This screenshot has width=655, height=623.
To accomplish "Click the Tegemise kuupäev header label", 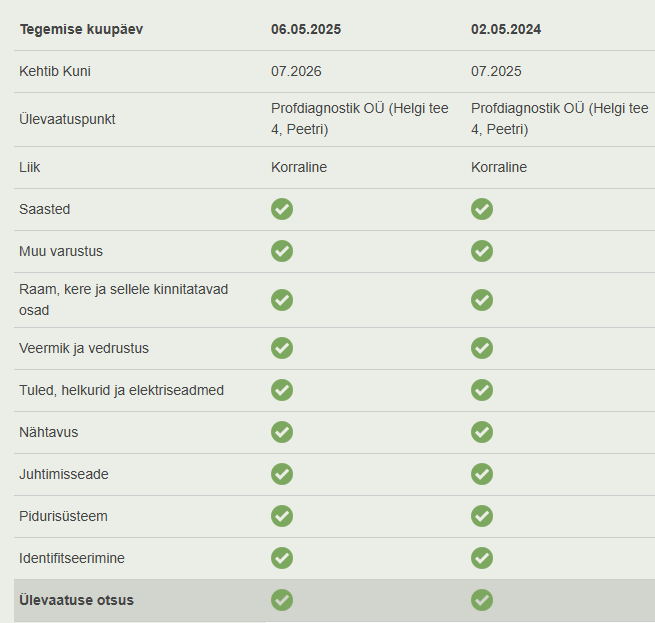I will coord(81,30).
